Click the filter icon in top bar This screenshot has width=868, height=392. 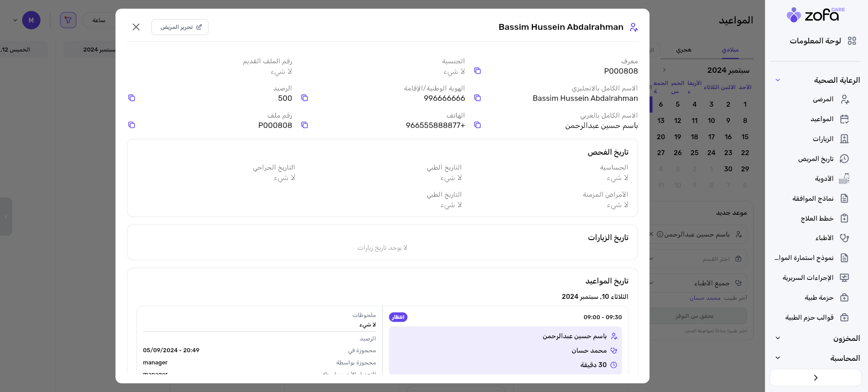point(68,20)
